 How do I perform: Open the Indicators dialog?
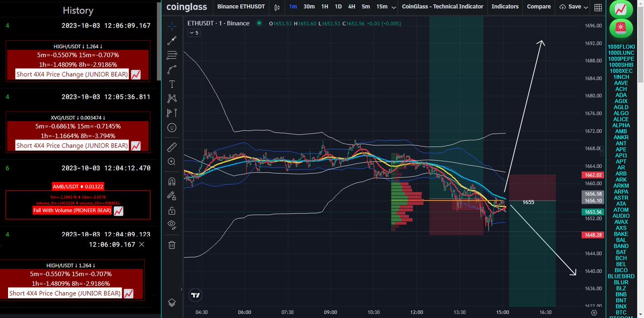(505, 6)
